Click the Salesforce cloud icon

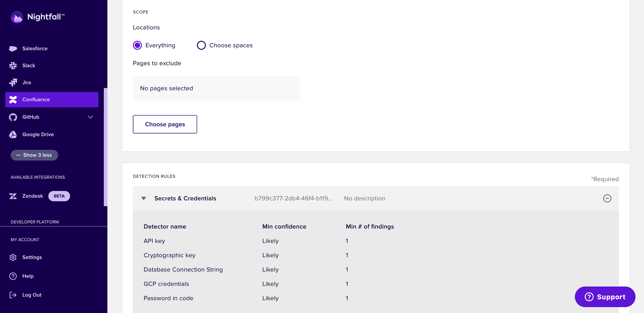click(x=13, y=49)
